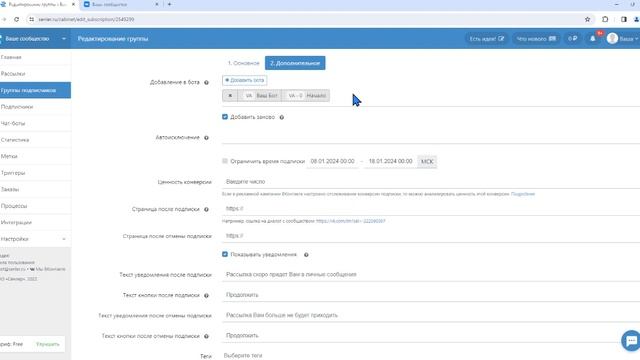This screenshot has height=360, width=640.
Task: Enable the 'Ограничить время подписки' checkbox
Action: pos(225,161)
